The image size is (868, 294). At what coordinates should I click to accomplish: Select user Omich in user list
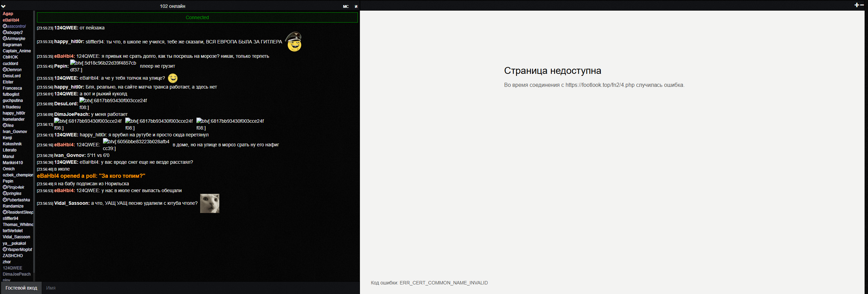tap(9, 169)
